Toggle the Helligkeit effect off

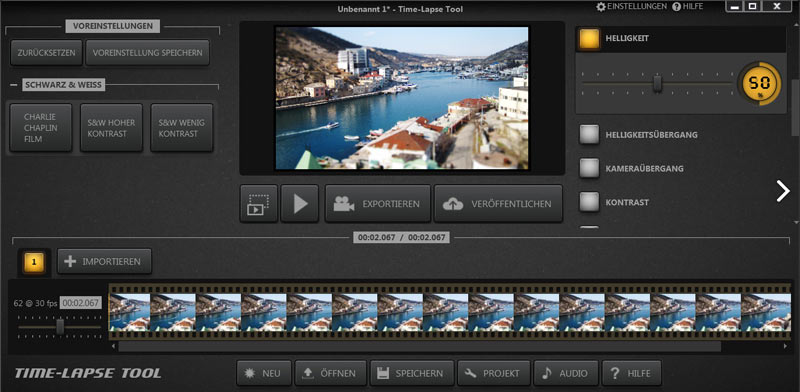point(589,39)
